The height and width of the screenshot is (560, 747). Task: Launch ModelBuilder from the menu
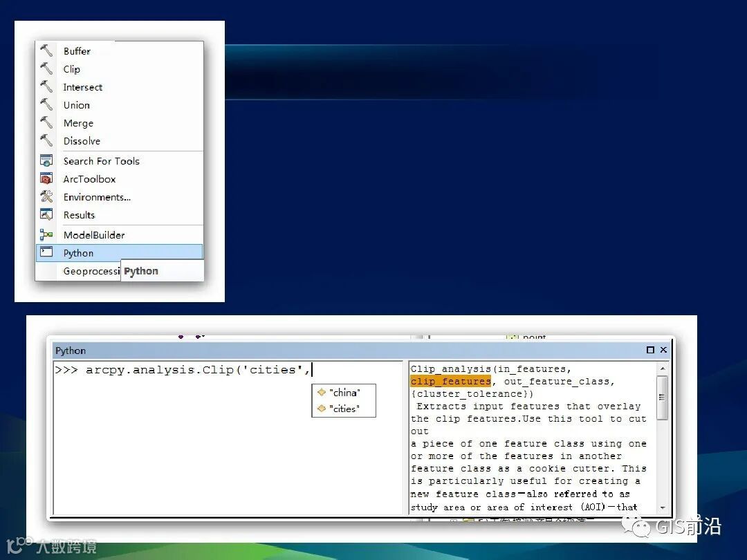point(120,235)
